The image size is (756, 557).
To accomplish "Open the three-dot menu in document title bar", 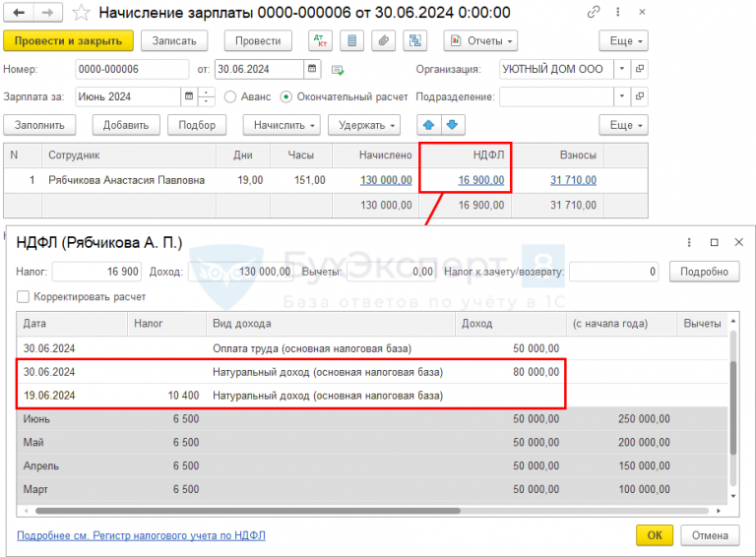I will [x=617, y=12].
